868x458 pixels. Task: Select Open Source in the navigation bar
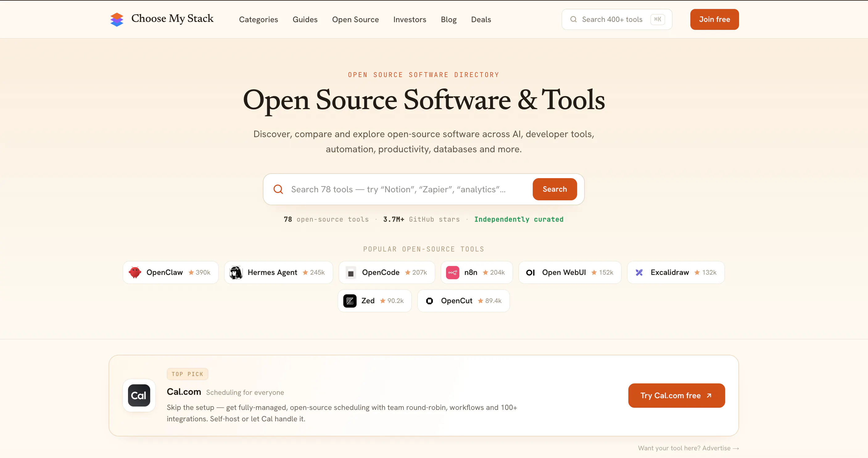355,19
